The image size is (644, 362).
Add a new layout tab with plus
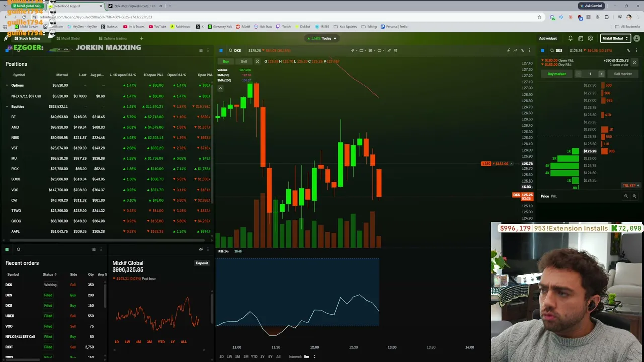(x=142, y=38)
